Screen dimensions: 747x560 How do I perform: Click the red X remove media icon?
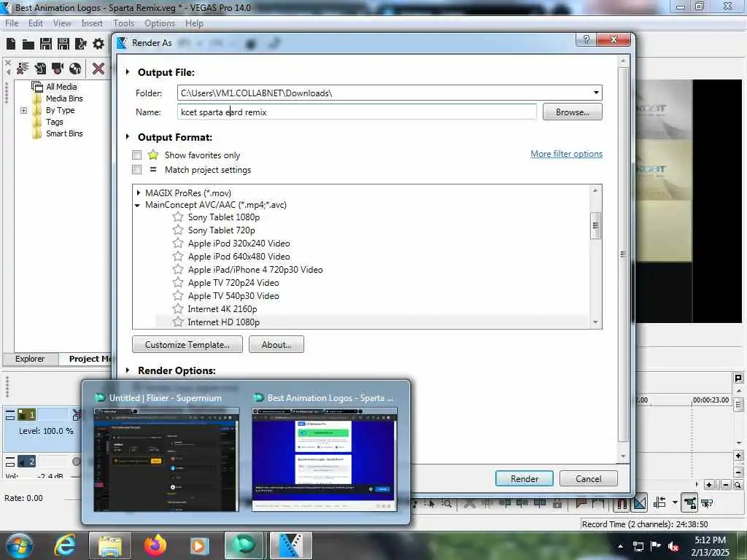point(98,69)
